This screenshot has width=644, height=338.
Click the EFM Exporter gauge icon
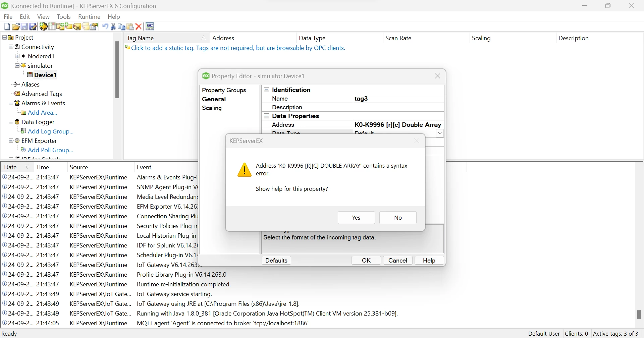17,141
